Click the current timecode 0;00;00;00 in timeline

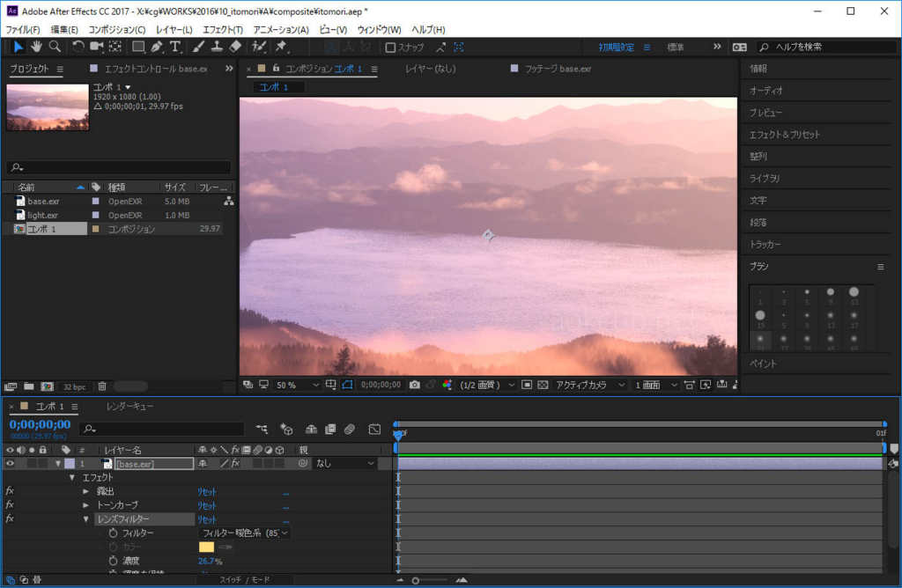point(40,424)
